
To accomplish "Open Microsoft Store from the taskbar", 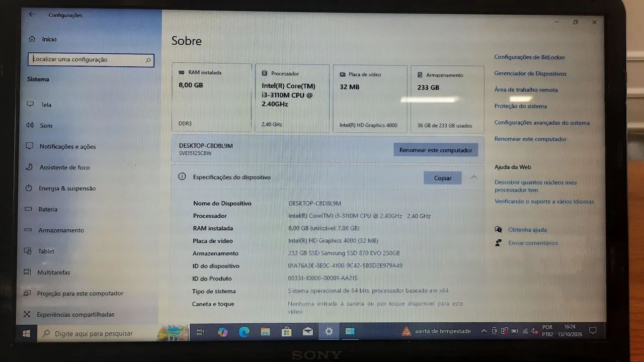I will [x=286, y=332].
